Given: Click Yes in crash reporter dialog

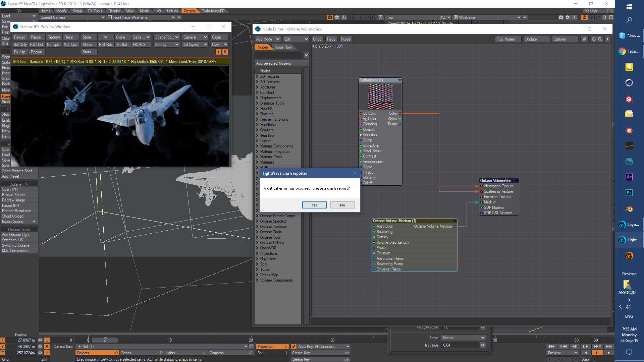Looking at the screenshot, I should pyautogui.click(x=314, y=205).
